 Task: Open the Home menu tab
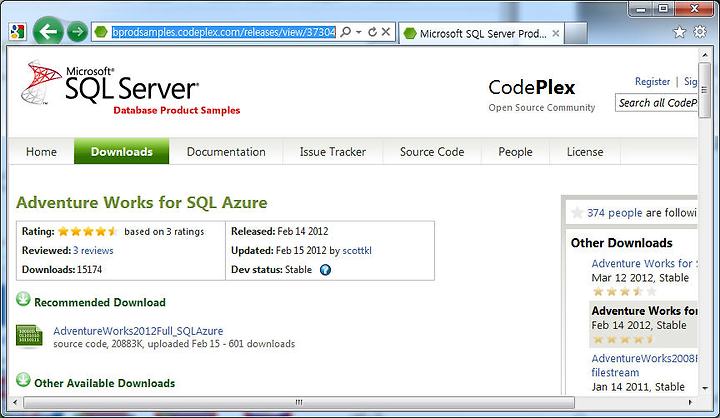(x=41, y=152)
